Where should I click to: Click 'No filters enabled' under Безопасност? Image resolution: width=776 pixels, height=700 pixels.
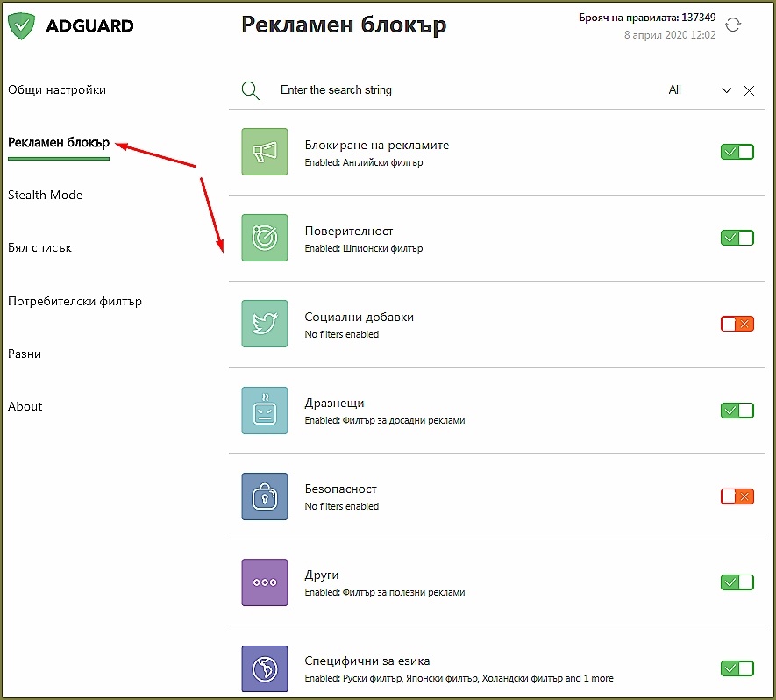point(341,506)
